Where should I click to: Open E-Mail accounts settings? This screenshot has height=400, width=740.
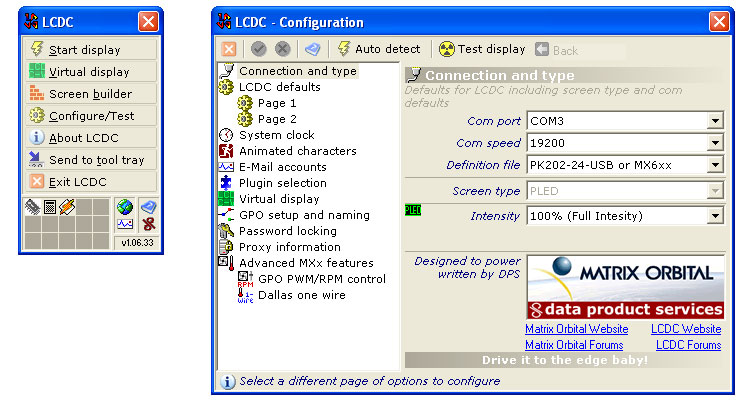pos(283,167)
